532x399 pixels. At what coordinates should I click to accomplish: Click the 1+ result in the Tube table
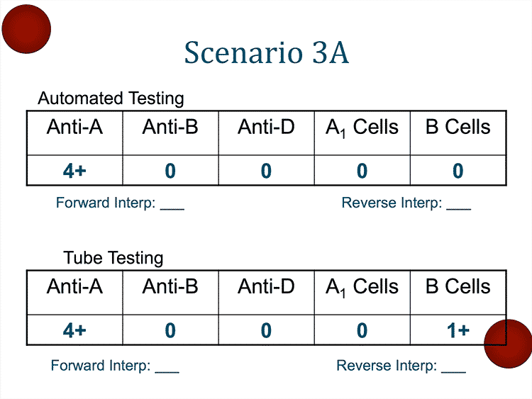tap(458, 330)
